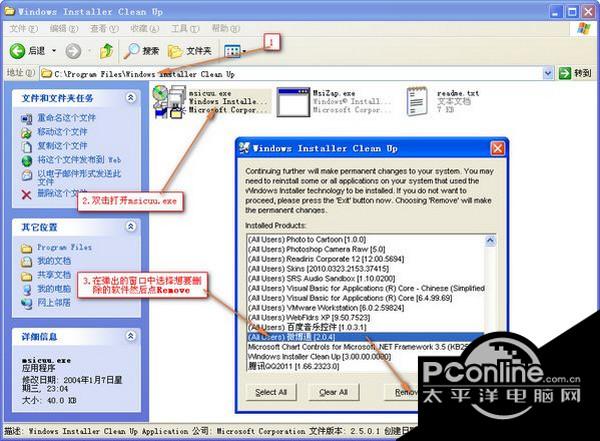
Task: Open the 帮助(H) menu
Action: [226, 29]
